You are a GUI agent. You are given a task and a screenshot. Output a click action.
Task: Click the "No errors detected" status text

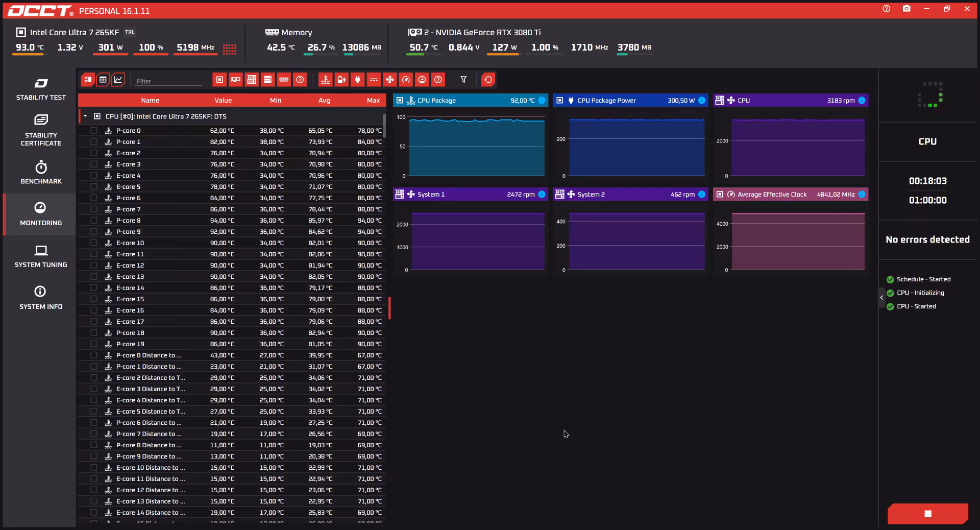(x=927, y=239)
